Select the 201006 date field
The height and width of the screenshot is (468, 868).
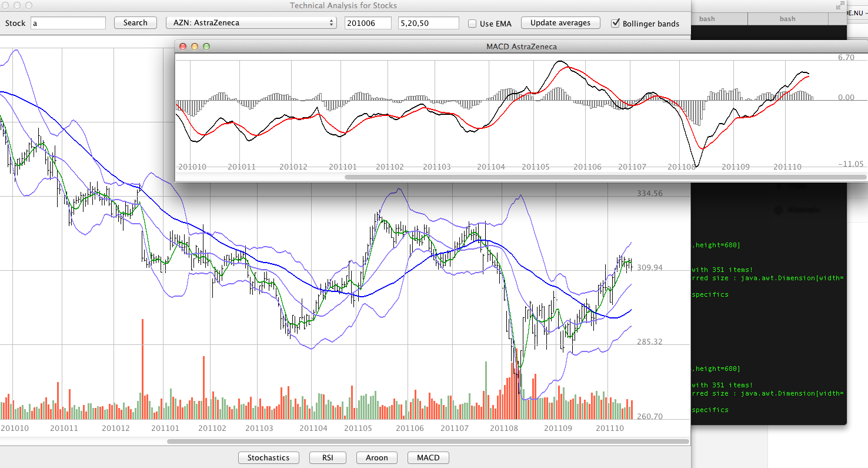[368, 23]
